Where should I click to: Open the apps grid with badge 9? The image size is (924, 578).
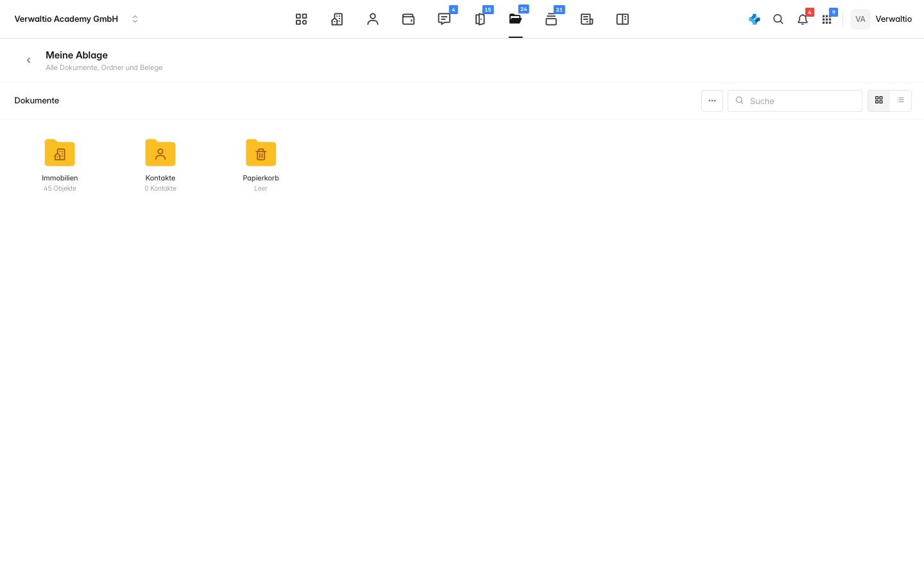pyautogui.click(x=827, y=19)
